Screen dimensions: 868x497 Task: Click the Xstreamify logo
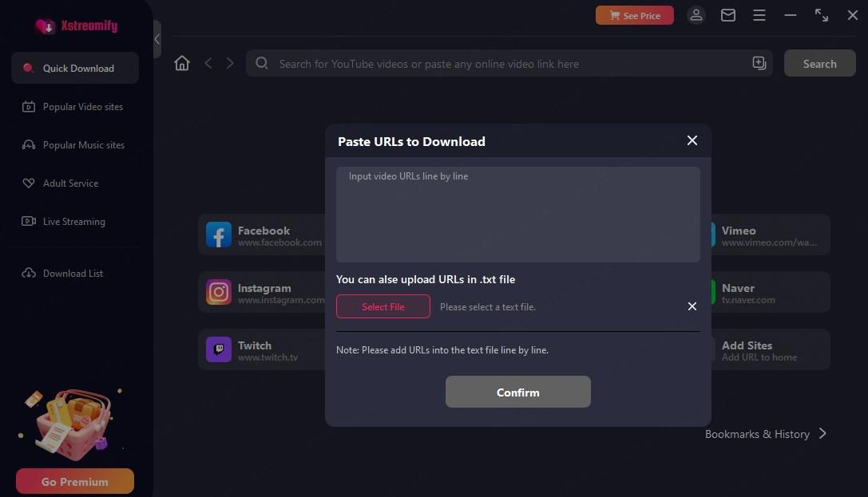76,26
